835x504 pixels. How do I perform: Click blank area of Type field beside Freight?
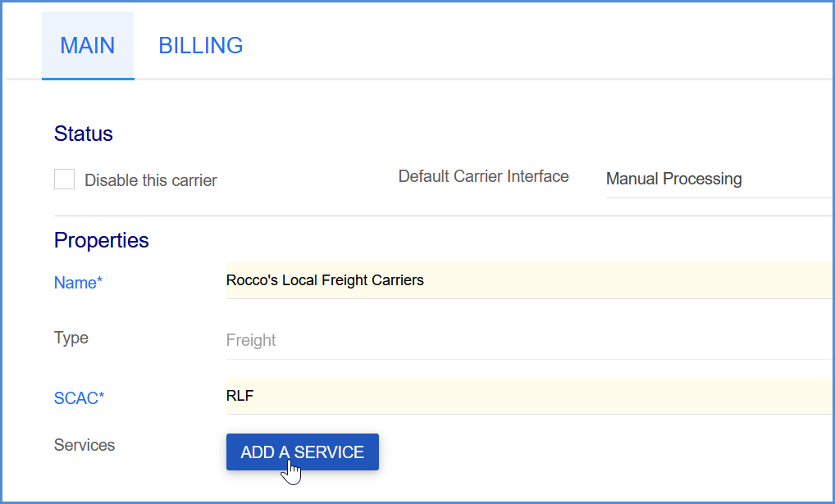554,340
